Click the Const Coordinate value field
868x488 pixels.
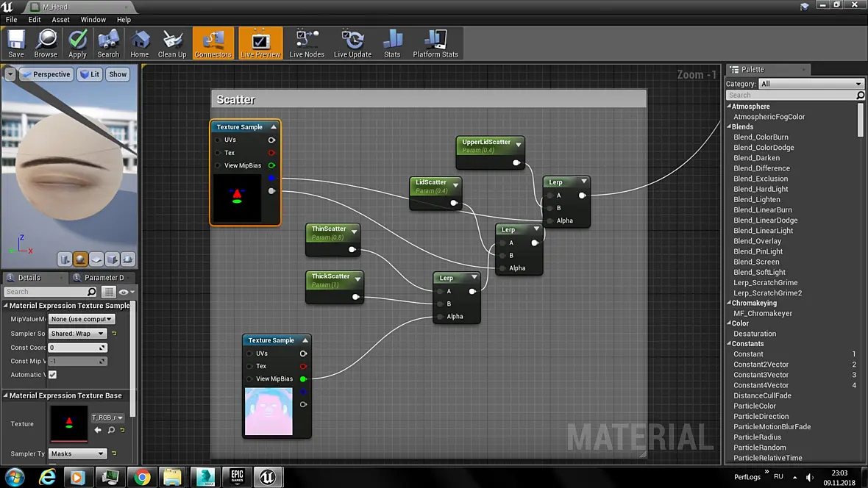point(77,348)
